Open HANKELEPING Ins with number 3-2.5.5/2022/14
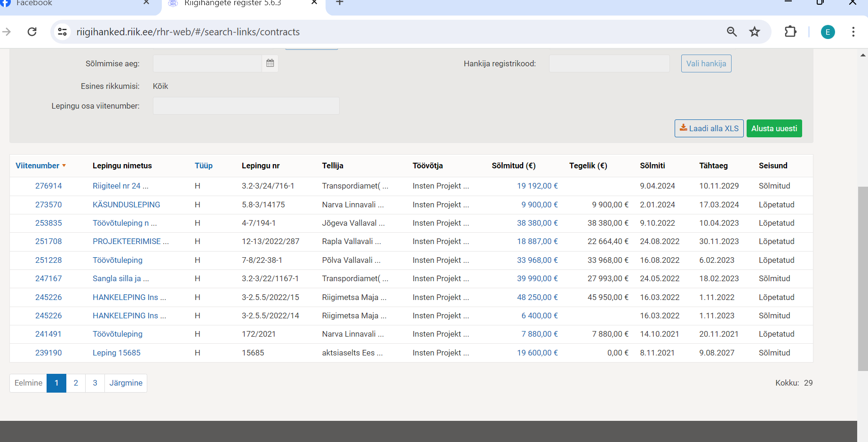The image size is (868, 442). (129, 316)
